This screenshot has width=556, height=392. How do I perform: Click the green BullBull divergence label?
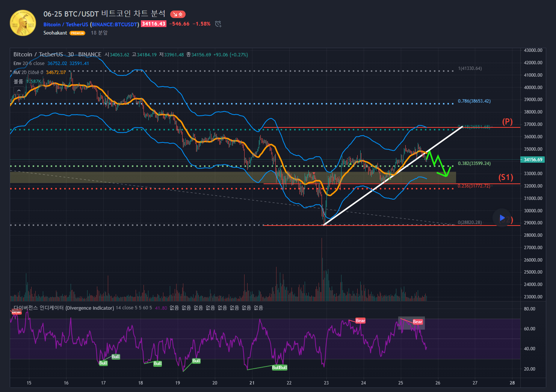pos(280,368)
